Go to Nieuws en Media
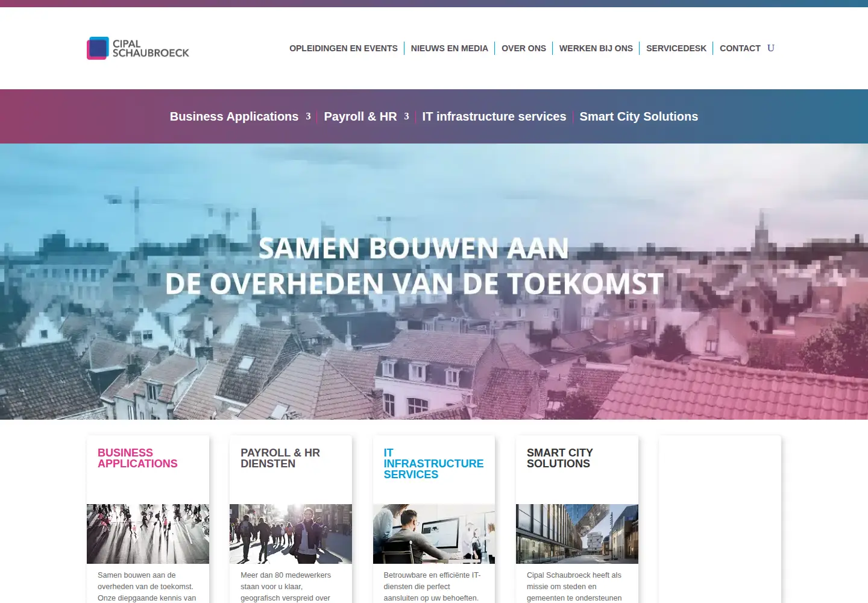The image size is (868, 603). click(450, 48)
